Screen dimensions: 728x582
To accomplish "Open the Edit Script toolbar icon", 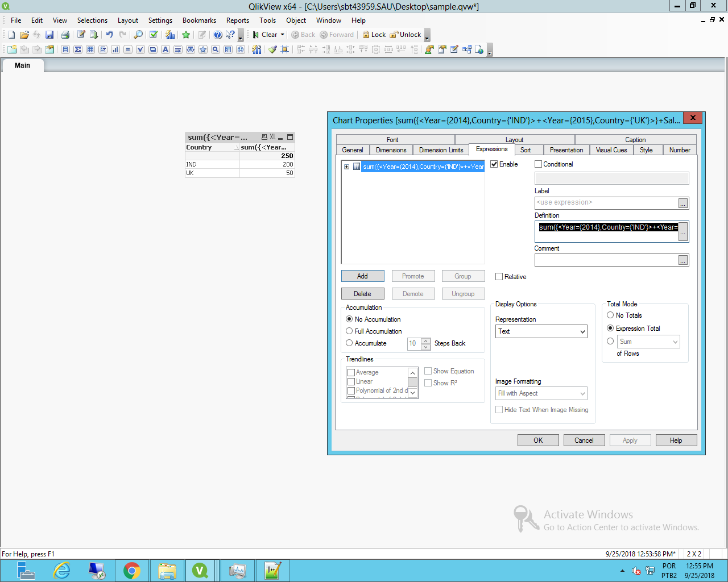I will click(x=81, y=35).
